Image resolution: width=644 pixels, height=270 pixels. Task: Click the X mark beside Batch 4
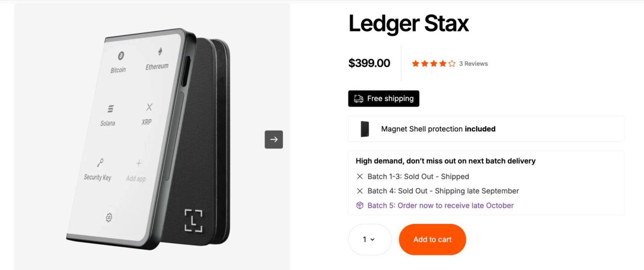[360, 191]
